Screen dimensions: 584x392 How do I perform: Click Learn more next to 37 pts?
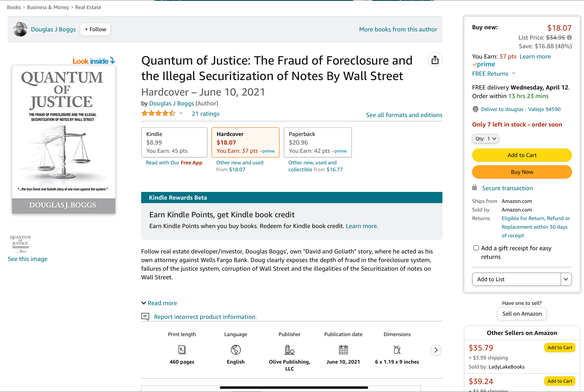coord(535,57)
